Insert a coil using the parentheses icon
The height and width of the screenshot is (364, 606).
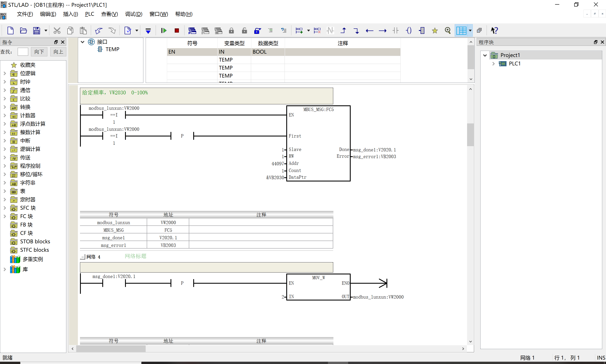coord(409,31)
